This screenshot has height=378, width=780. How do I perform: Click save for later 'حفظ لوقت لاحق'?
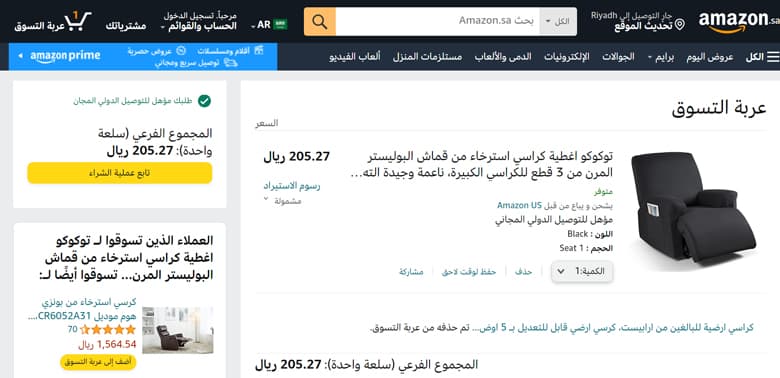click(x=469, y=272)
